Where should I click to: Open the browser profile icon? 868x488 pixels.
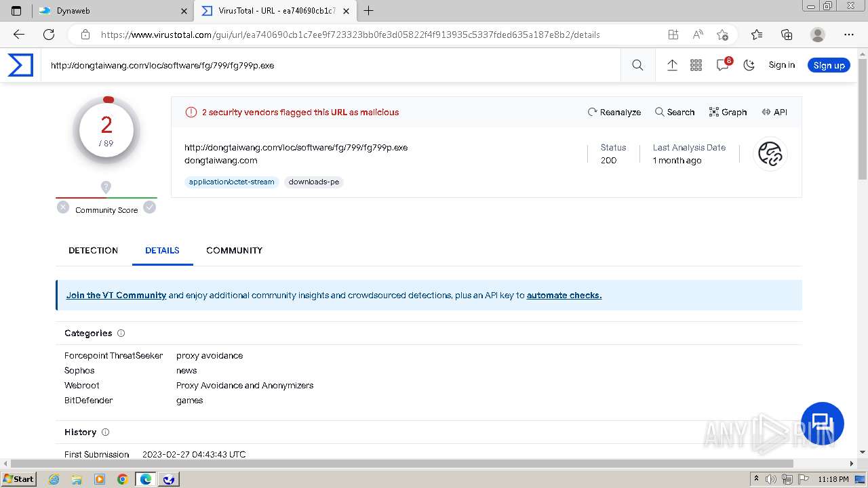click(x=818, y=35)
